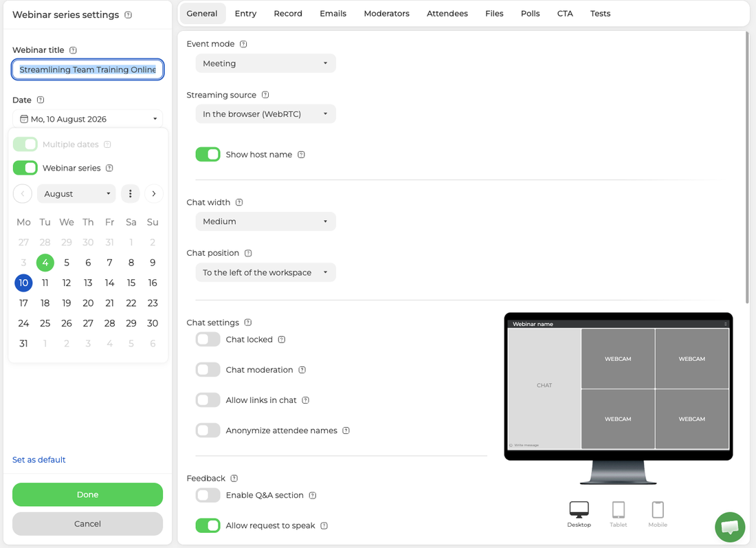Pick August 19 in the calendar
Viewport: 756px width, 548px height.
tap(67, 303)
